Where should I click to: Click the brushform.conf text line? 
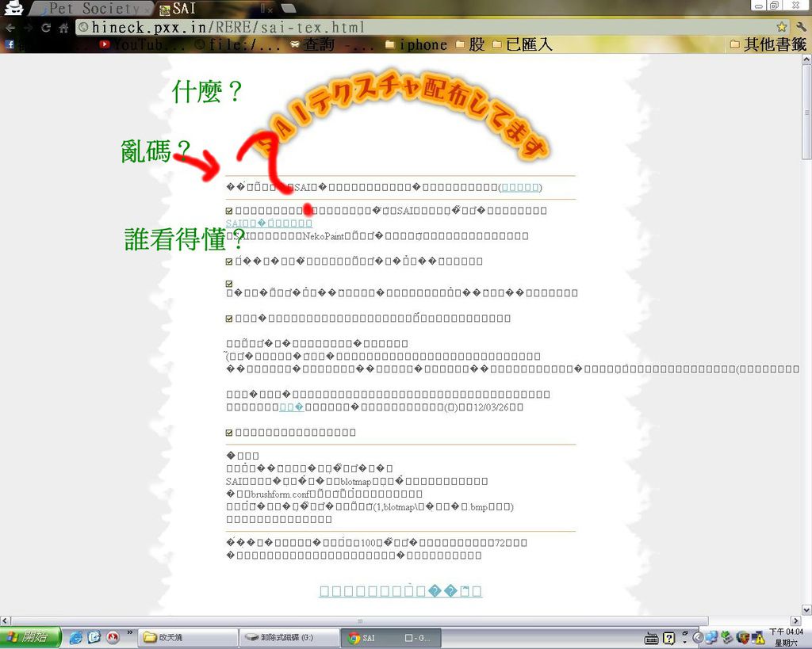324,494
